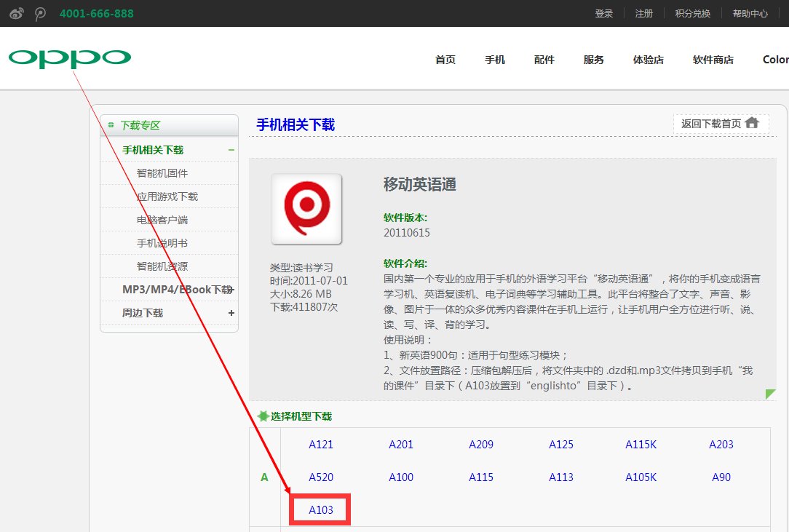Click the version number 20110615
This screenshot has height=532, width=789.
(x=407, y=233)
